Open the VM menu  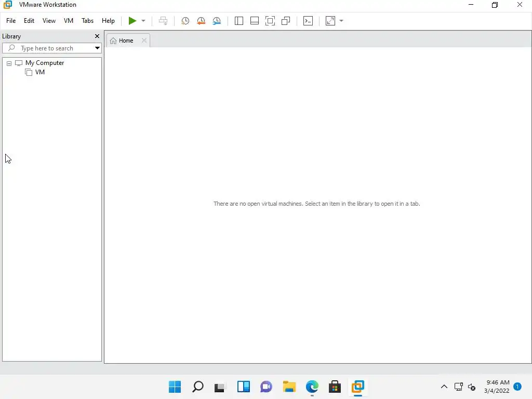[69, 21]
